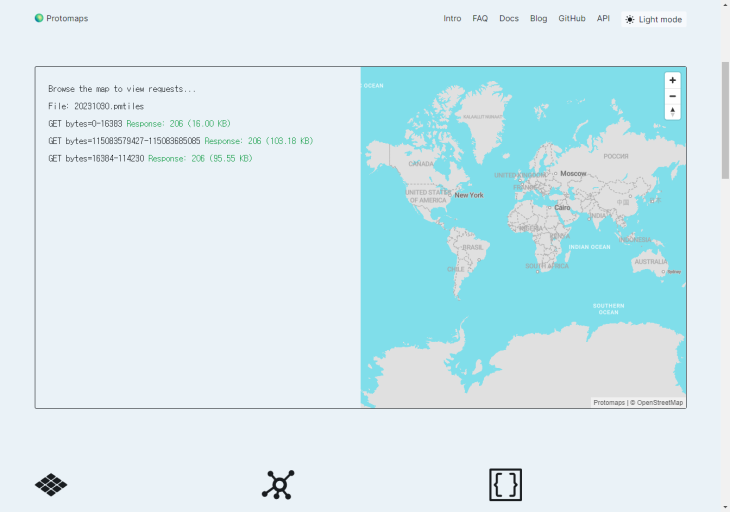Click the network nodes graph icon
730x512 pixels.
(278, 485)
